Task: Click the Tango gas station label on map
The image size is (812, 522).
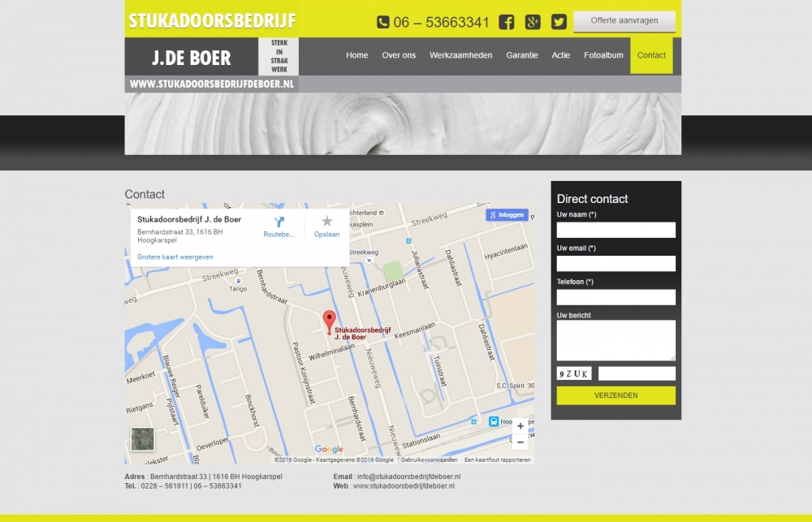Action: [x=238, y=289]
